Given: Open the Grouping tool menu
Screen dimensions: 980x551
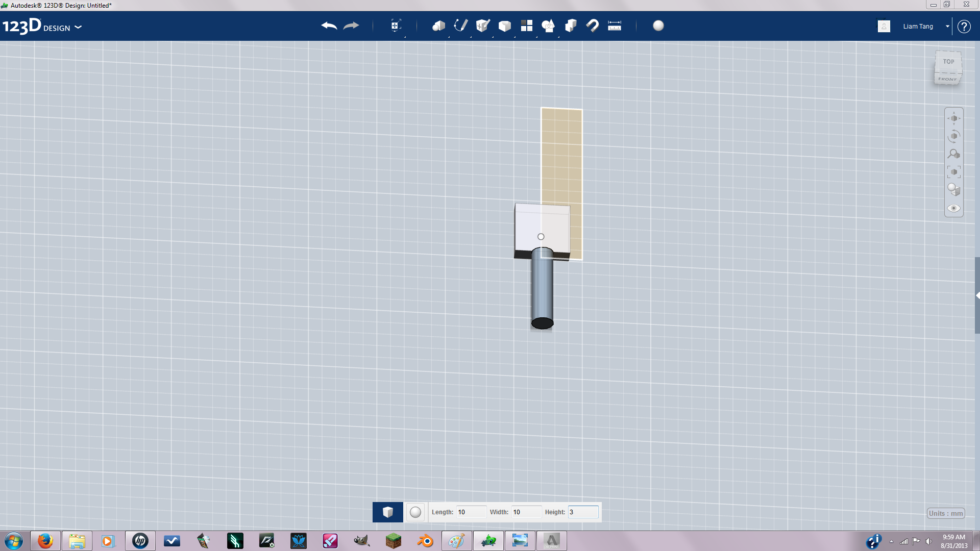Looking at the screenshot, I should (548, 26).
